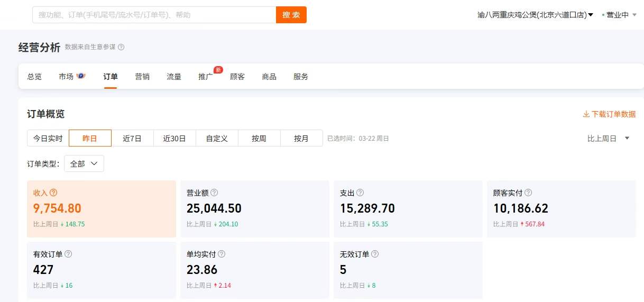The height and width of the screenshot is (302, 644).
Task: Select the 顾客实付 10,186.62 metric card
Action: tap(562, 209)
